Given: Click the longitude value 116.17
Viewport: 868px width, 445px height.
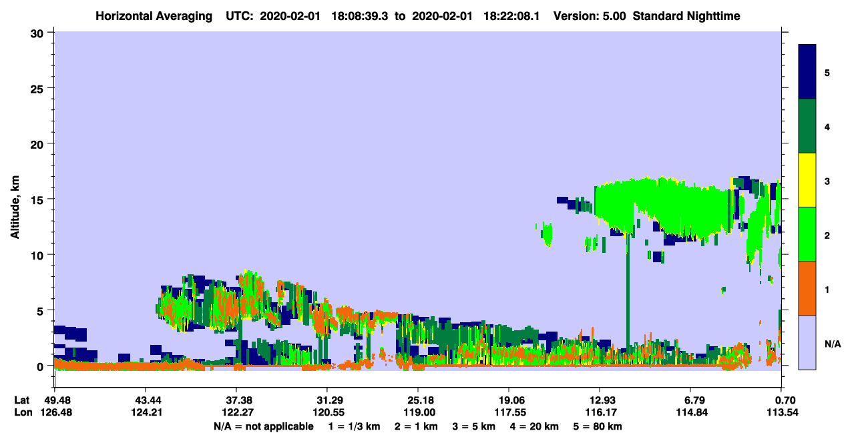Looking at the screenshot, I should 600,413.
